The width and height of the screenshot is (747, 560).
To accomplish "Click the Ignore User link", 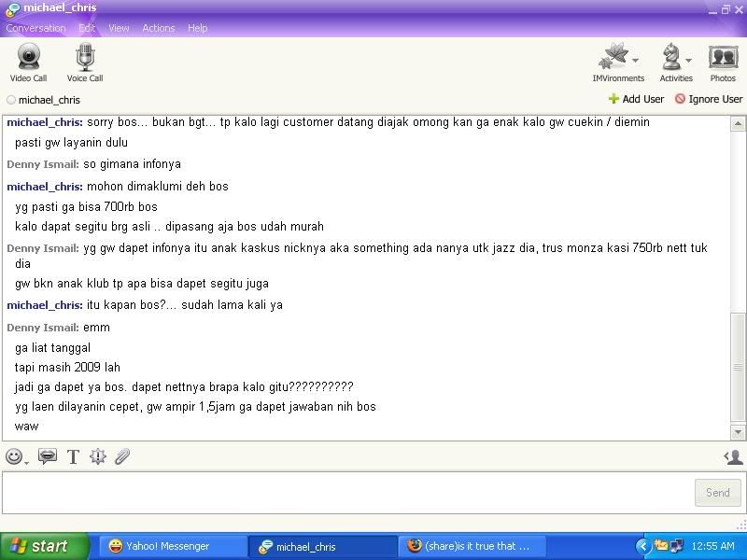I will coord(715,99).
